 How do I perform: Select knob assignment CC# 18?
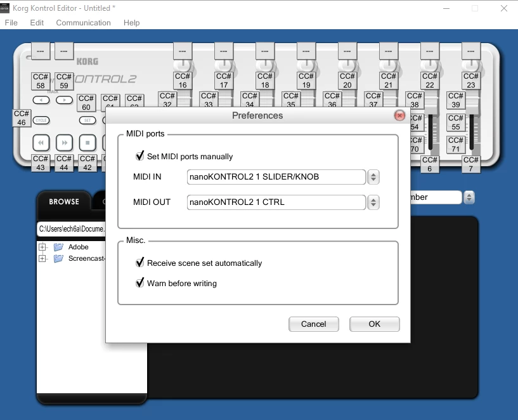tap(265, 81)
